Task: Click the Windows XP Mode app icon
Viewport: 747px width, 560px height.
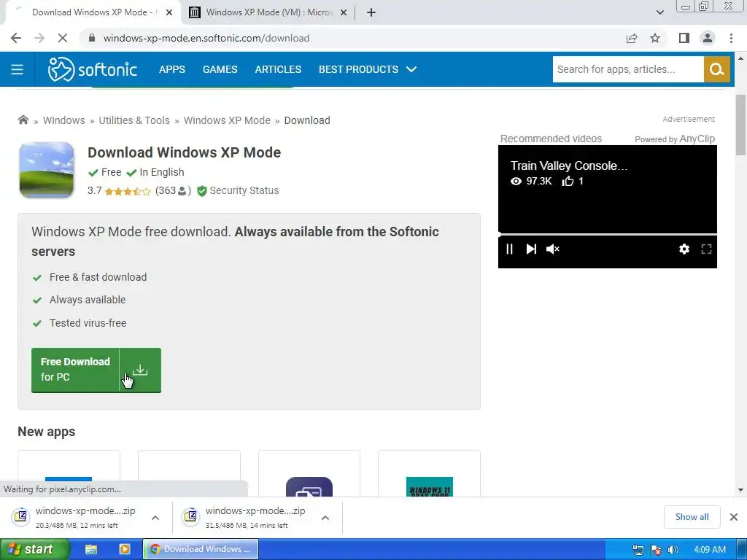Action: 46,169
